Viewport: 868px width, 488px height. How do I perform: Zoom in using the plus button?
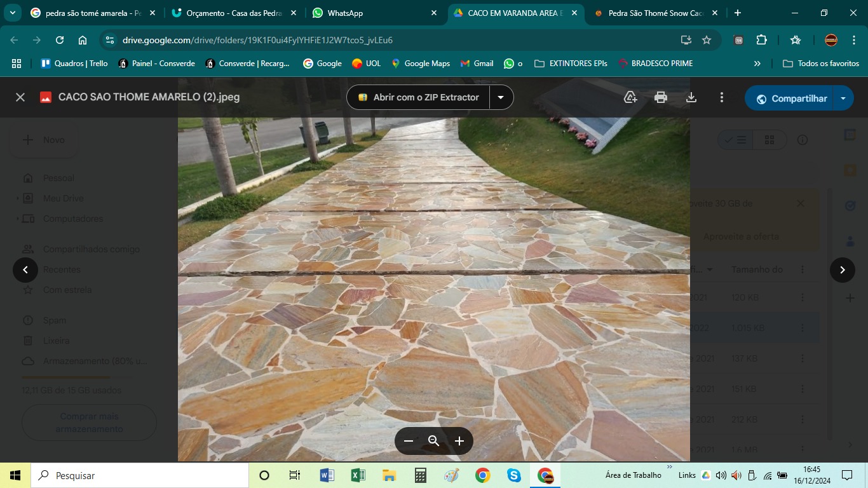[459, 441]
